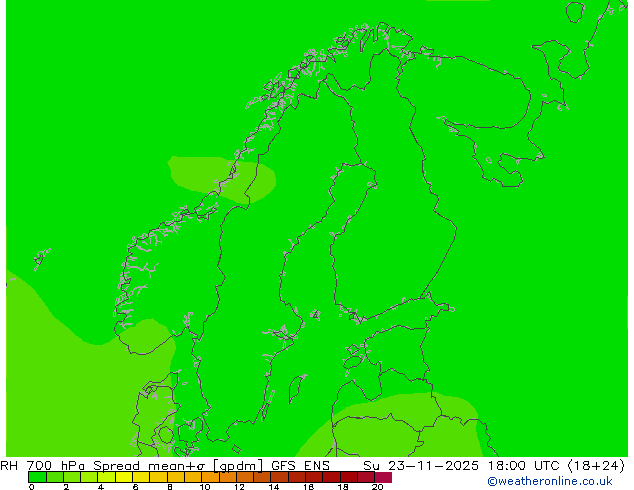The image size is (634, 490).
Task: Click the date 'Su 23-11-2025'
Action: [421, 466]
